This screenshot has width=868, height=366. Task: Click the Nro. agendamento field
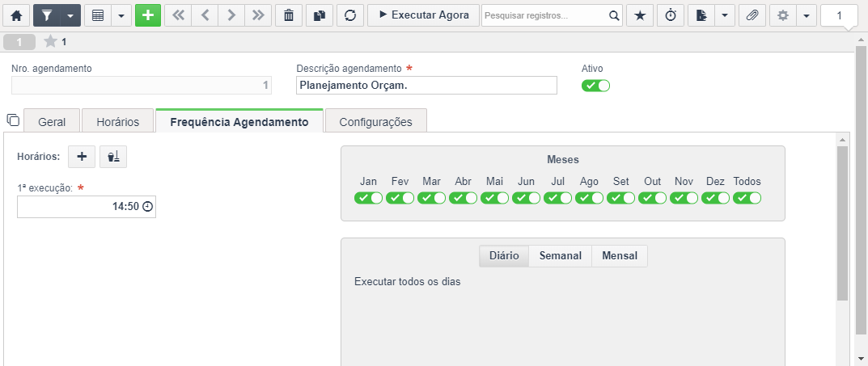(x=142, y=85)
